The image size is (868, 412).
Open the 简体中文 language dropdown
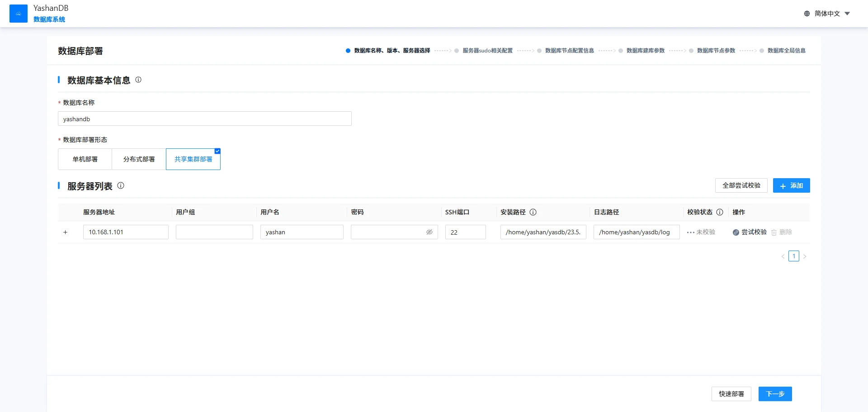tap(827, 14)
